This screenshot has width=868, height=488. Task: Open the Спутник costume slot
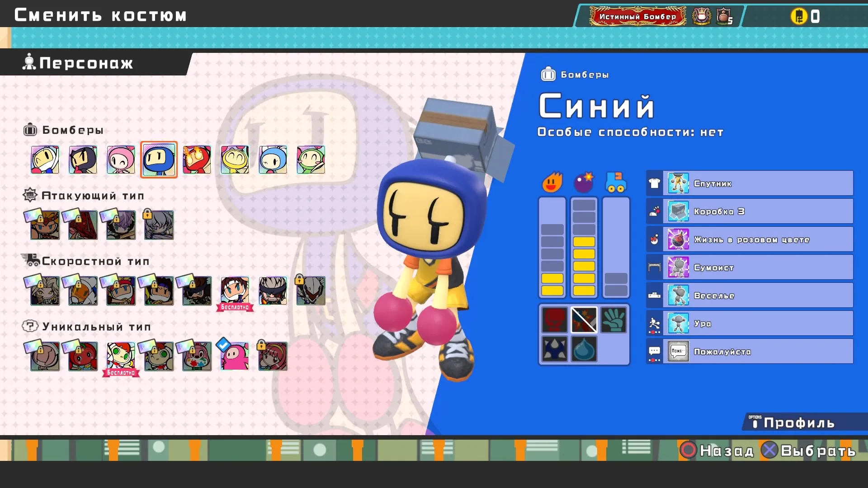(750, 183)
